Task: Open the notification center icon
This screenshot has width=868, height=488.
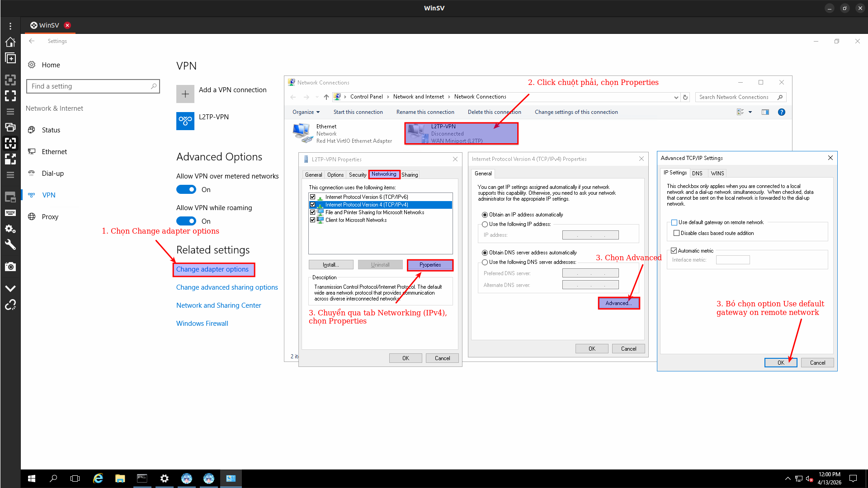Action: tap(853, 479)
